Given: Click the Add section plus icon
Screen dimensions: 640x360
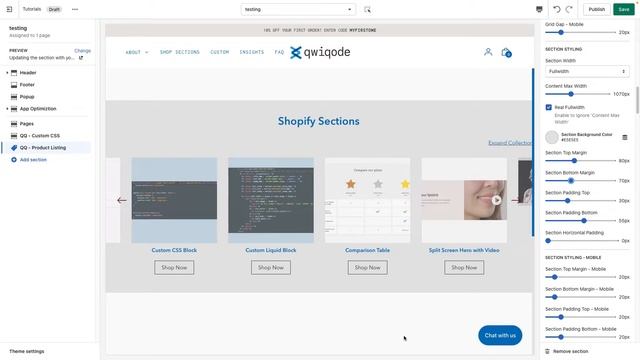Looking at the screenshot, I should point(14,160).
